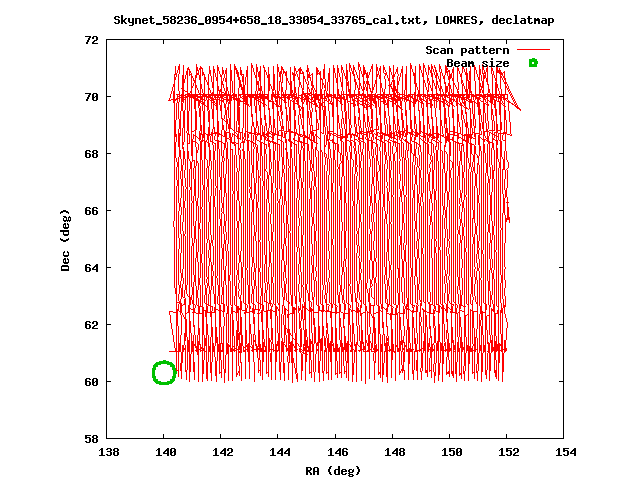
Task: Click the y-axis tick label 70
Action: click(x=91, y=97)
